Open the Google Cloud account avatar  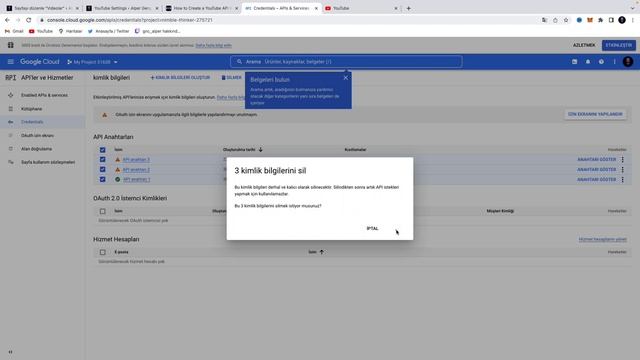(x=628, y=62)
